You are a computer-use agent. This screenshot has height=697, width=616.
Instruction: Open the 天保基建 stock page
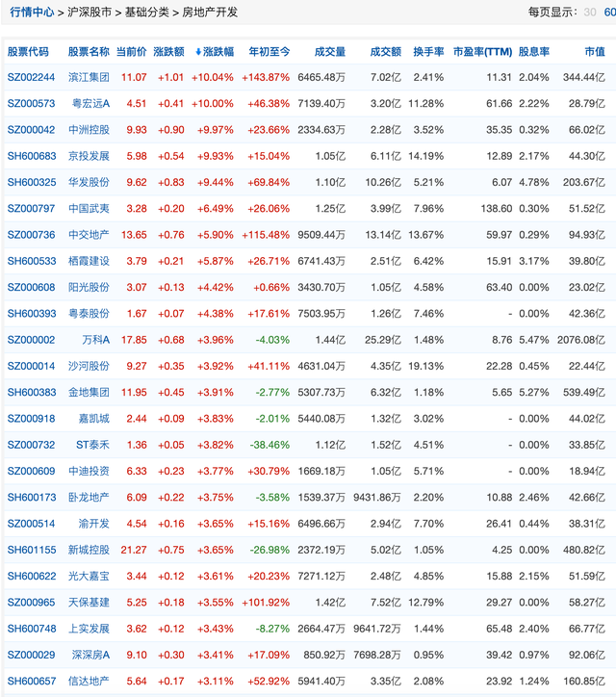[x=89, y=602]
